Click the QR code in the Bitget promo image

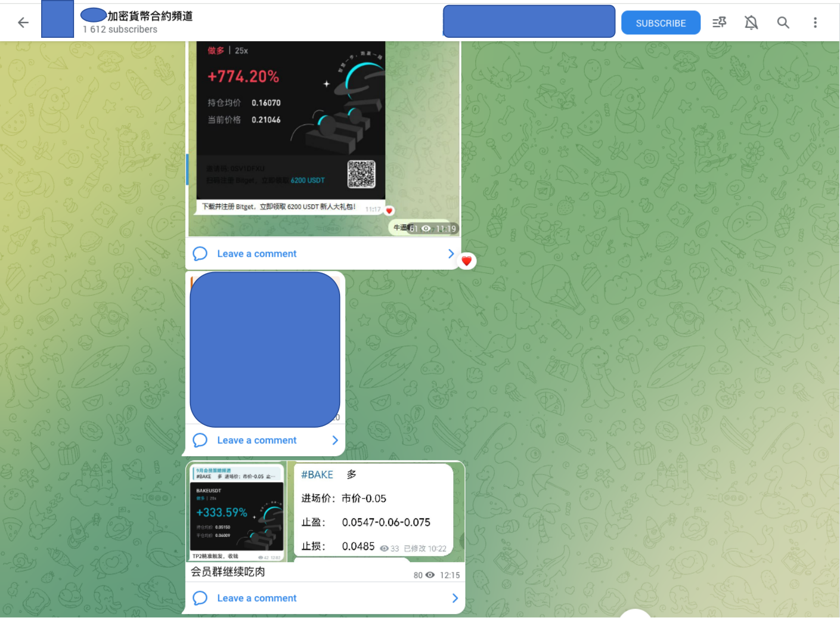362,175
